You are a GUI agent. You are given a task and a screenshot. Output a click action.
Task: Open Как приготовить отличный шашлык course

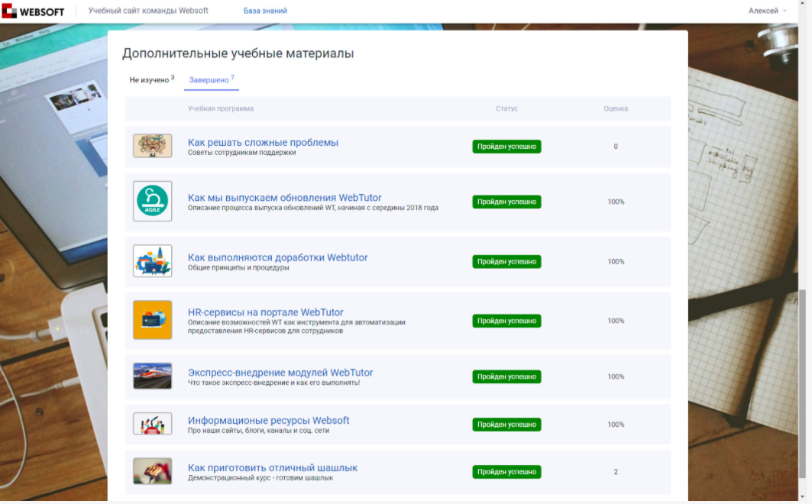click(273, 468)
